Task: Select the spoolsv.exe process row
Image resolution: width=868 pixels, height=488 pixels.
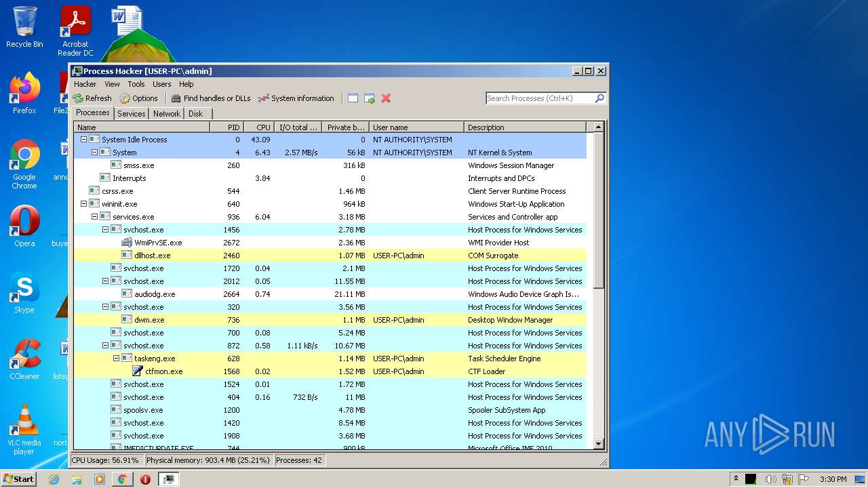Action: point(330,410)
